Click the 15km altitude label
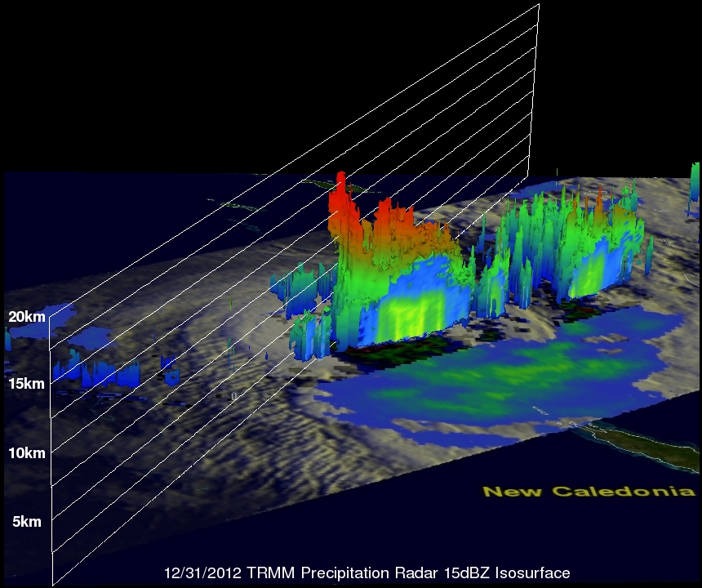This screenshot has width=702, height=588. click(x=27, y=384)
